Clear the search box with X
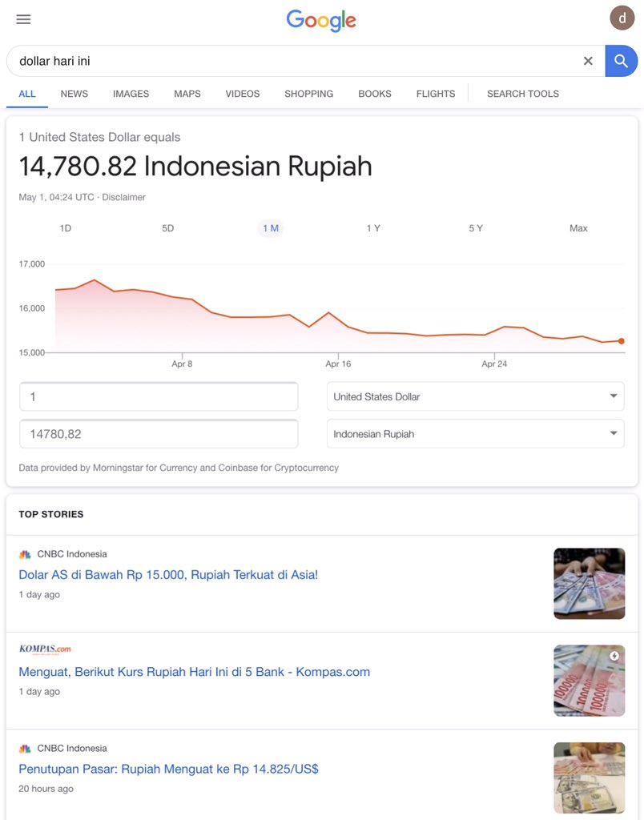This screenshot has width=644, height=820. tap(588, 61)
